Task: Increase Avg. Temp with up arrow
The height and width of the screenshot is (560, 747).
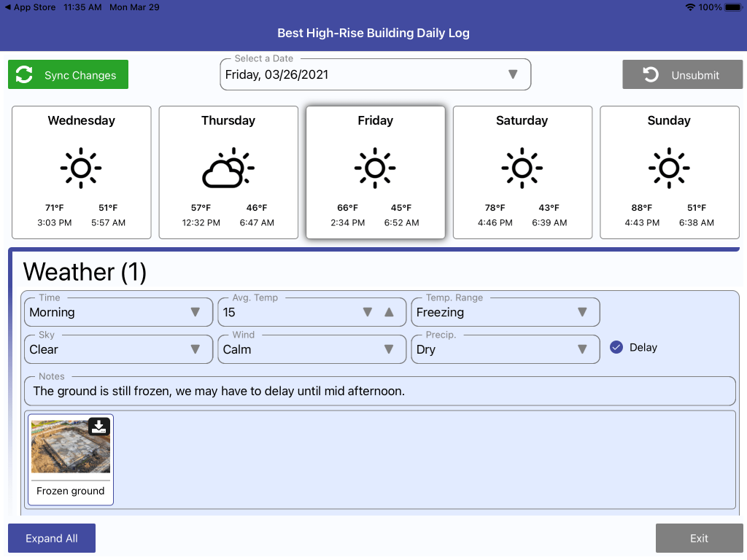Action: [390, 312]
